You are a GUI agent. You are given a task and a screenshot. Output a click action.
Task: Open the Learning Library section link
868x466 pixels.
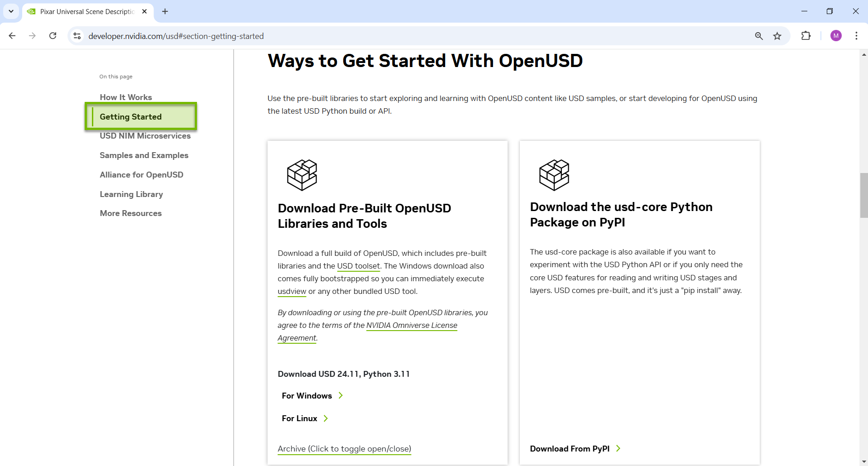tap(131, 194)
